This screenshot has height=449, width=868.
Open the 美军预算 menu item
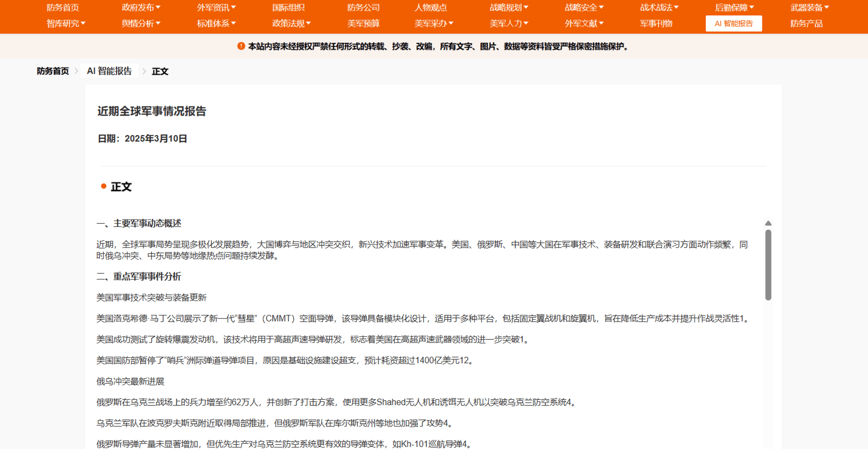[x=363, y=24]
